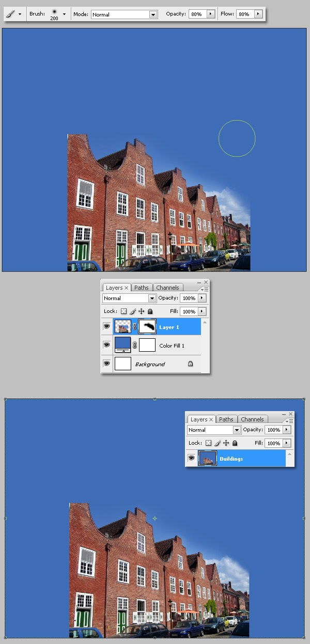The image size is (310, 644).
Task: Open the brush Mode dropdown in options bar
Action: (124, 14)
